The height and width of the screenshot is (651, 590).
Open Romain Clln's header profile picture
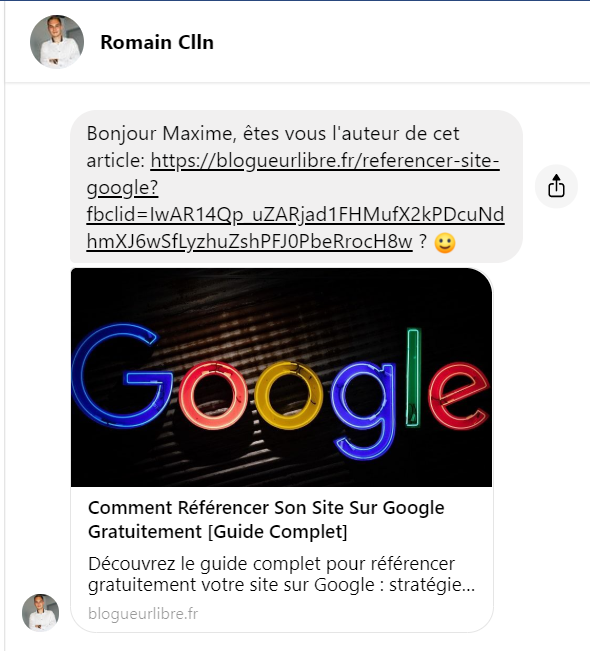[57, 42]
